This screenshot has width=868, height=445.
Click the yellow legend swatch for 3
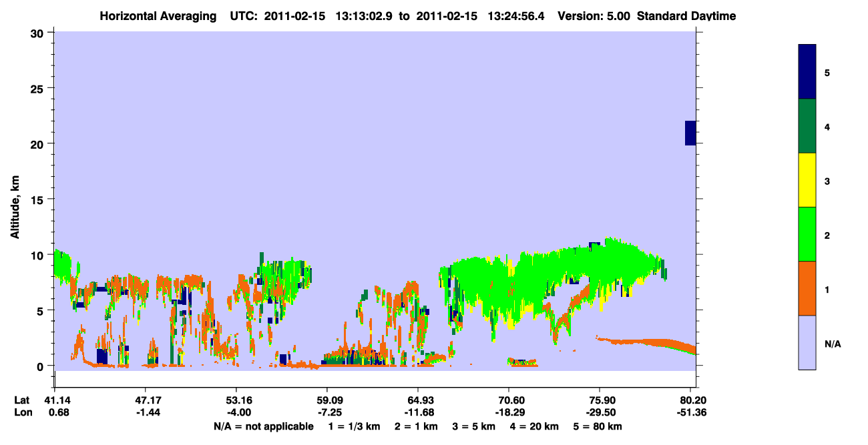click(807, 180)
